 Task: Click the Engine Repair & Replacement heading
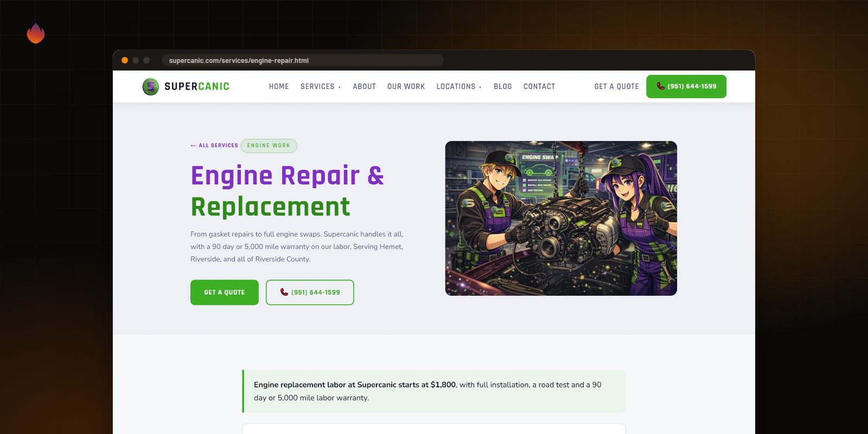(x=288, y=191)
